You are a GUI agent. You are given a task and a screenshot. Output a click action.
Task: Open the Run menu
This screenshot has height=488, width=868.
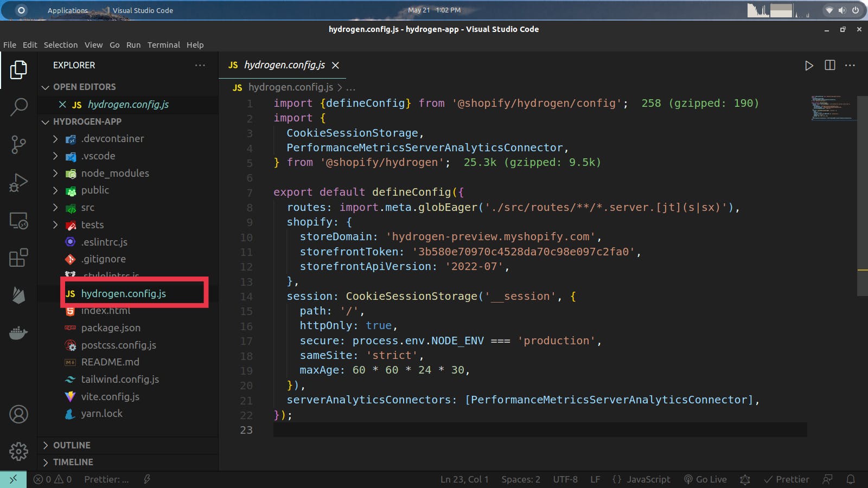click(x=133, y=45)
